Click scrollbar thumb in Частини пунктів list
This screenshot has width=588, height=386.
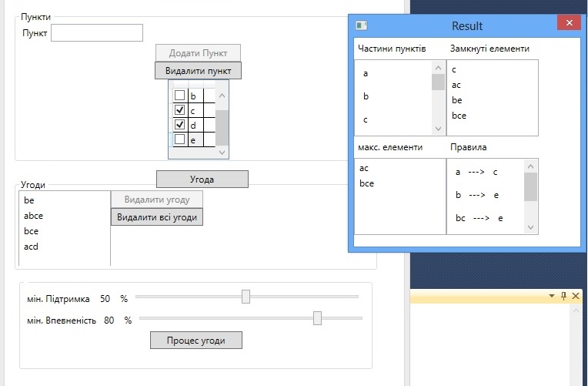(438, 82)
